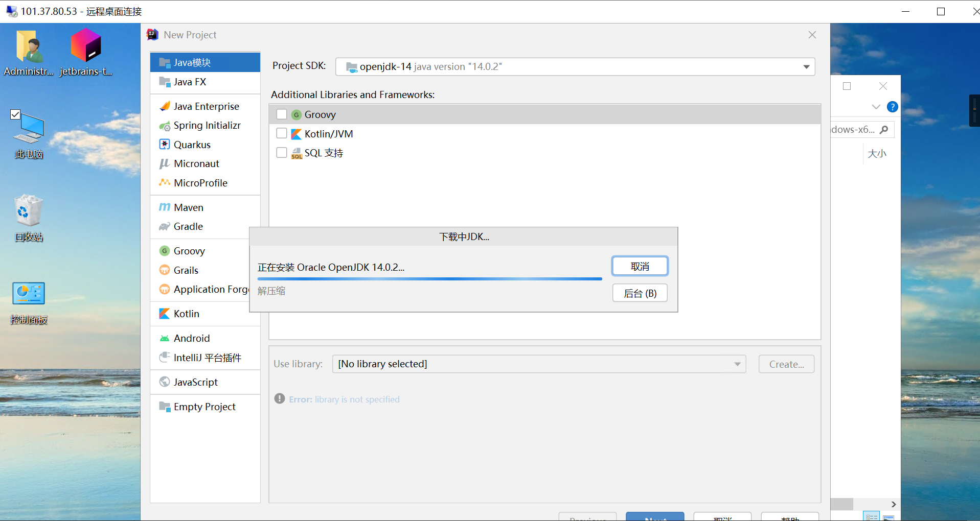Pick Kotlin in the left project list
This screenshot has height=521, width=980.
(x=205, y=314)
